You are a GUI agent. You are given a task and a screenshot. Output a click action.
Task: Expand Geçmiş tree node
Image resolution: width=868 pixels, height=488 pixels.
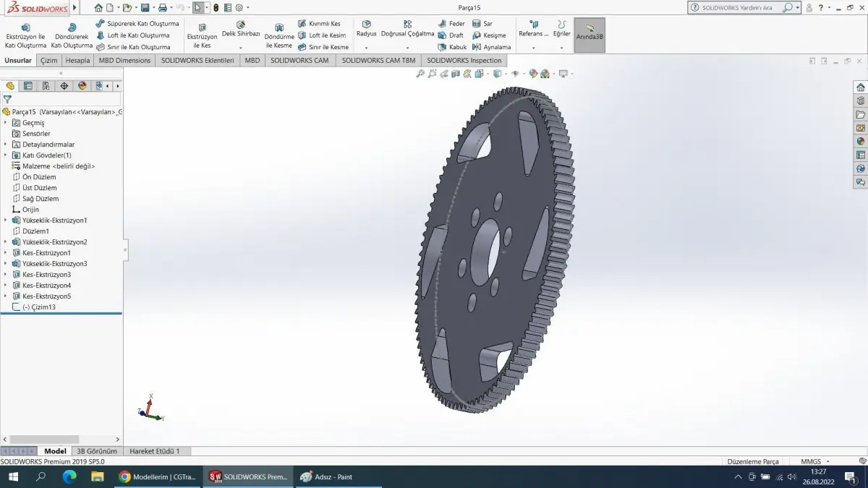coord(6,123)
